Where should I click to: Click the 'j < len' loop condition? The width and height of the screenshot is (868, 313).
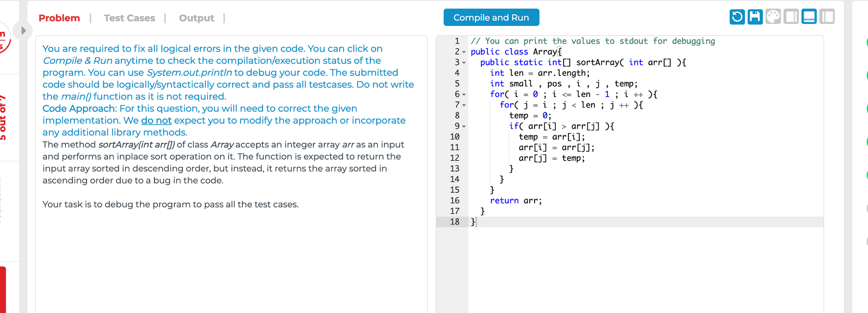point(578,105)
